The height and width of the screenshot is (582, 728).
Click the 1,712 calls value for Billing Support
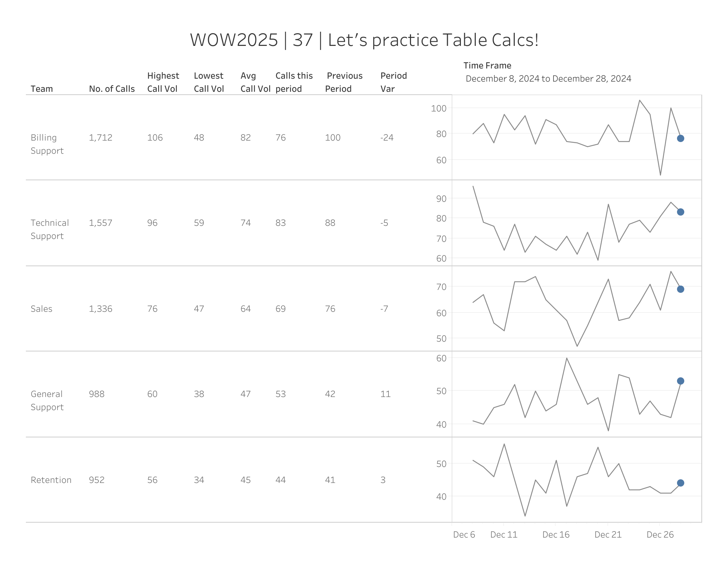click(x=101, y=138)
